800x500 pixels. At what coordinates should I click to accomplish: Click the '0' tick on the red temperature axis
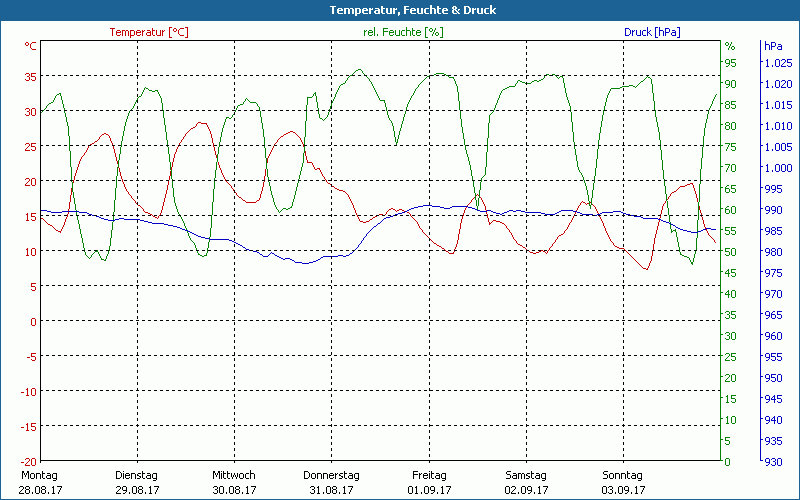coord(34,321)
